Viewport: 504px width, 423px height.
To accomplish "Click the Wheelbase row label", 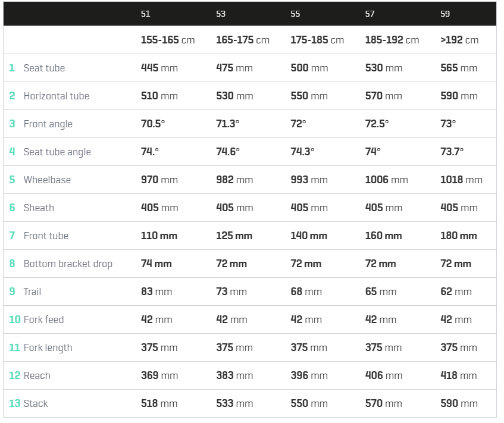I will (47, 180).
